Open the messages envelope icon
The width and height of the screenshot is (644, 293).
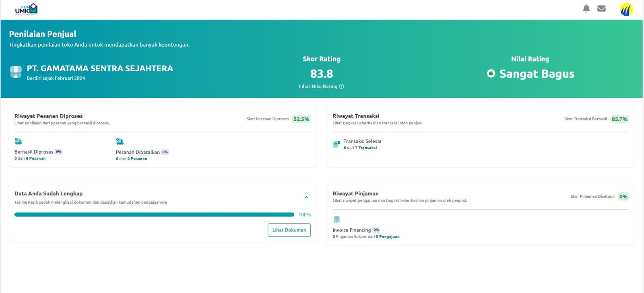(x=601, y=8)
